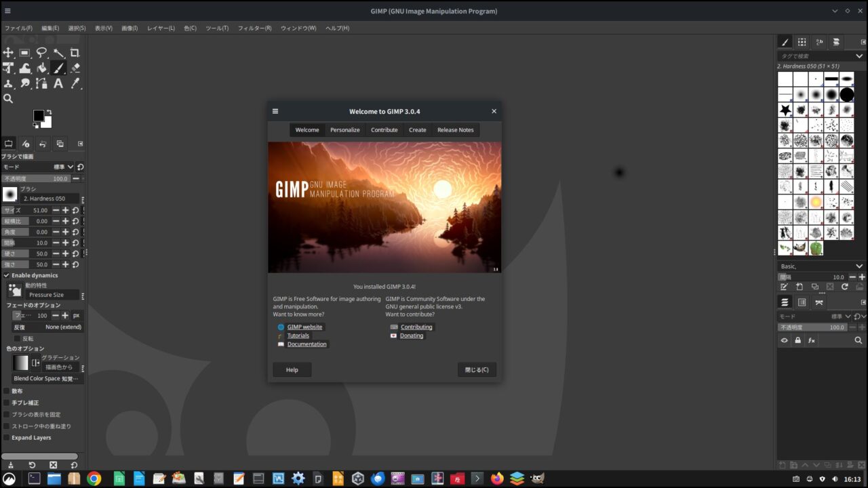Select the Move tool in the toolbox
Viewport: 868px width, 488px height.
tap(8, 53)
